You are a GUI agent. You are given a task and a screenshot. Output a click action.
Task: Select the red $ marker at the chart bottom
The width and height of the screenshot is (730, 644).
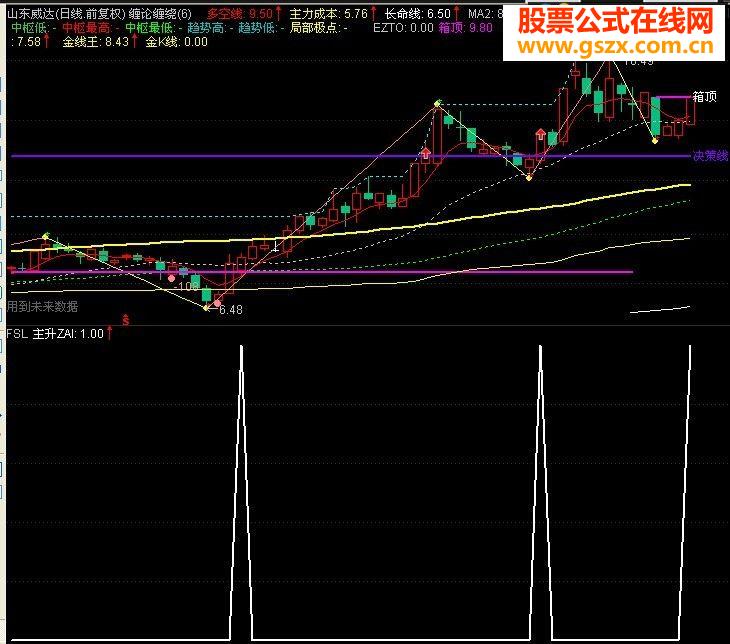(x=126, y=320)
